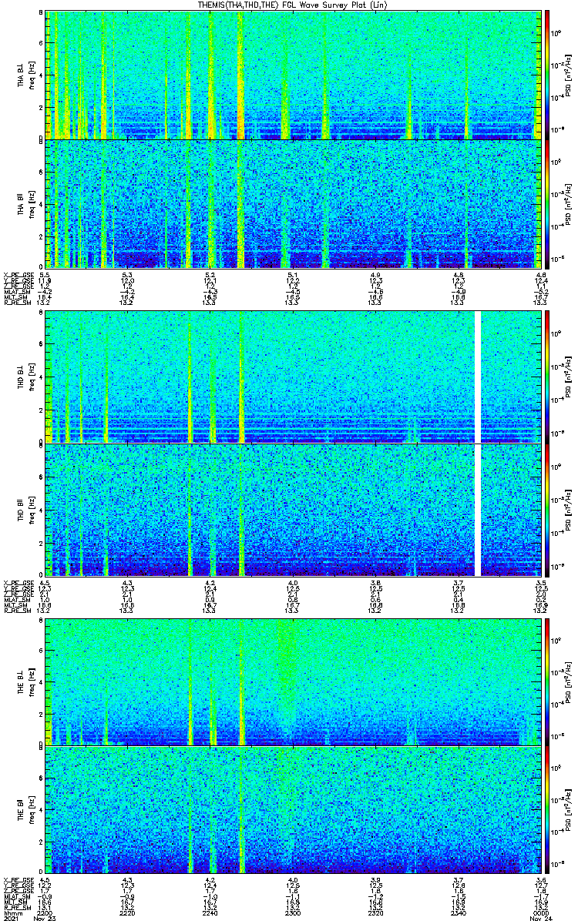578x924 pixels.
Task: Click the 2021 year label at bottom left
Action: 11,919
